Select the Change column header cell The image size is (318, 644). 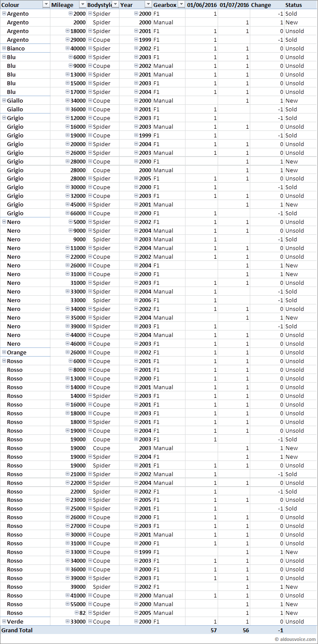click(261, 5)
